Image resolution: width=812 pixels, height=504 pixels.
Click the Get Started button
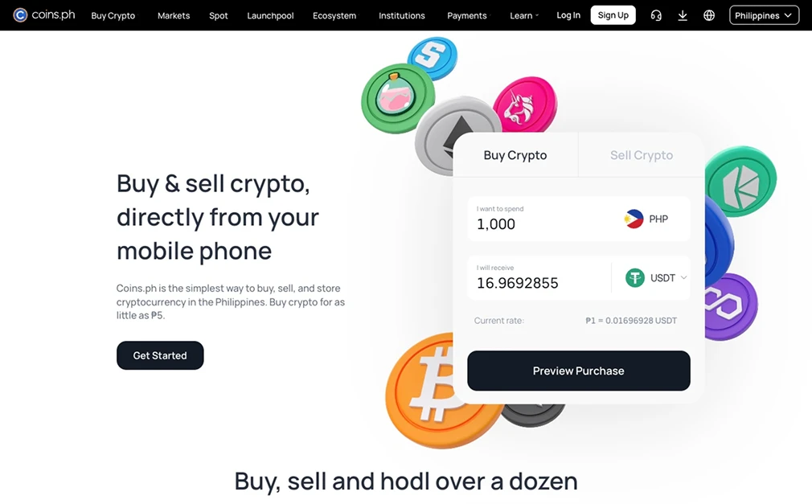pyautogui.click(x=160, y=355)
